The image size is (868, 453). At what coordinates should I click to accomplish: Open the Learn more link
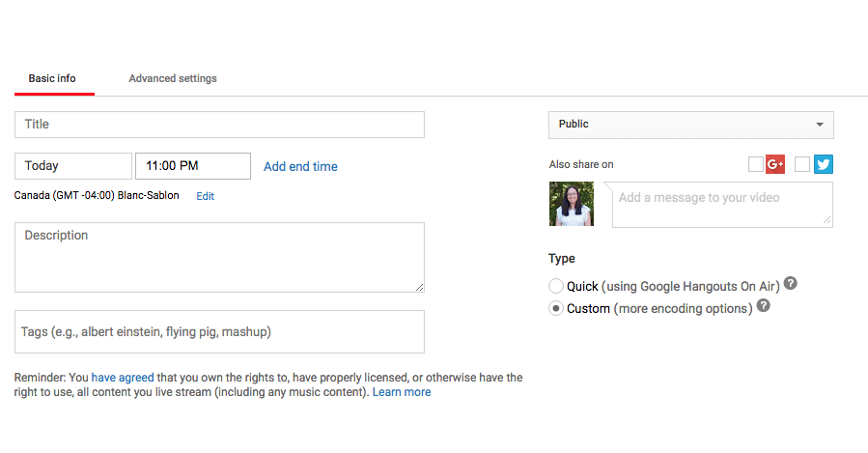[x=402, y=392]
